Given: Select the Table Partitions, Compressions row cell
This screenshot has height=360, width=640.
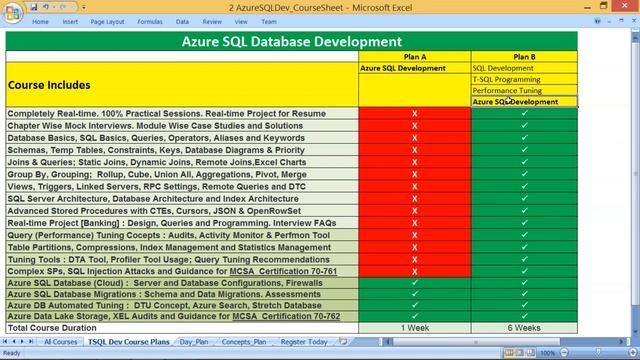Looking at the screenshot, I should [182, 247].
